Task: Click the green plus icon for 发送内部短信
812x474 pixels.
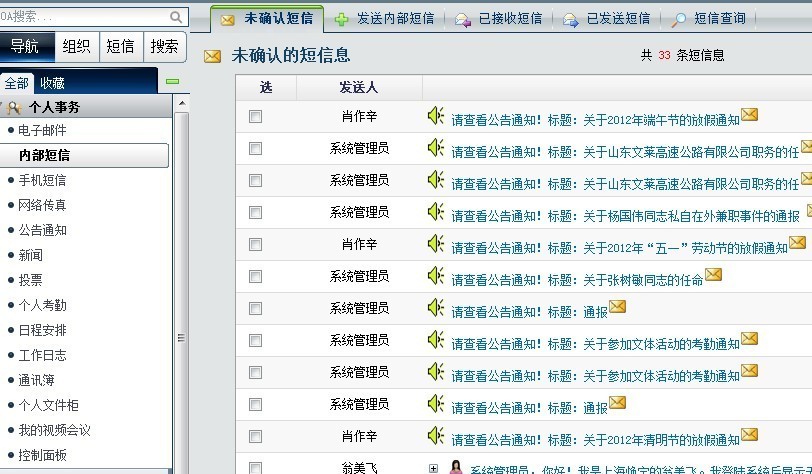Action: 342,19
